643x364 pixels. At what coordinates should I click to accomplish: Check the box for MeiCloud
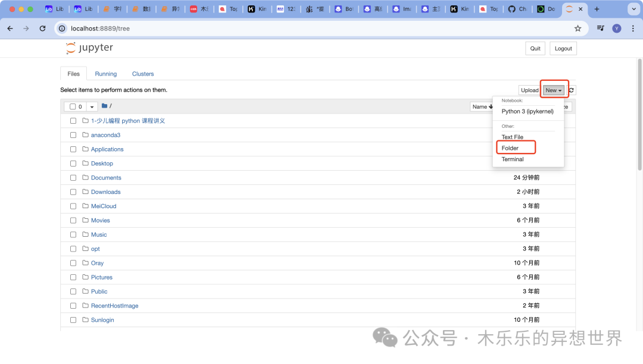pos(73,206)
